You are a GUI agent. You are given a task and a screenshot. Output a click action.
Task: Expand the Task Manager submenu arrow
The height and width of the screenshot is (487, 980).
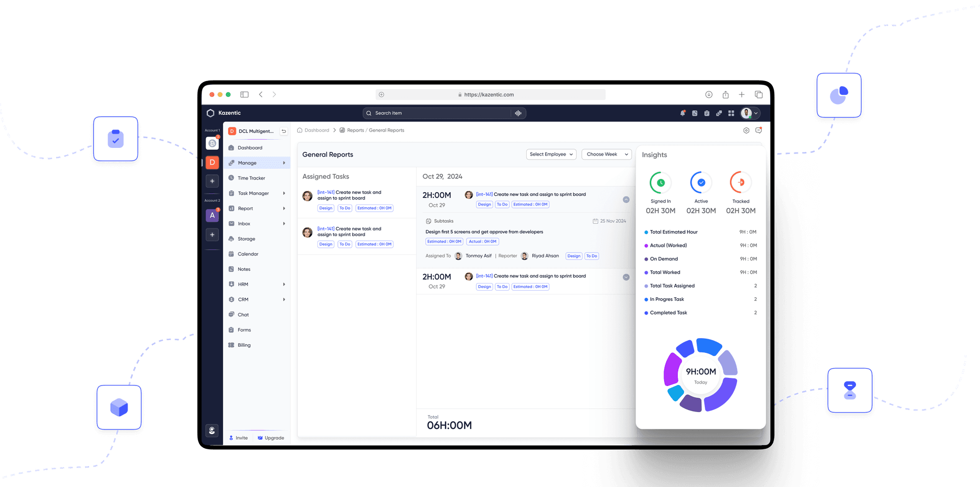coord(284,193)
